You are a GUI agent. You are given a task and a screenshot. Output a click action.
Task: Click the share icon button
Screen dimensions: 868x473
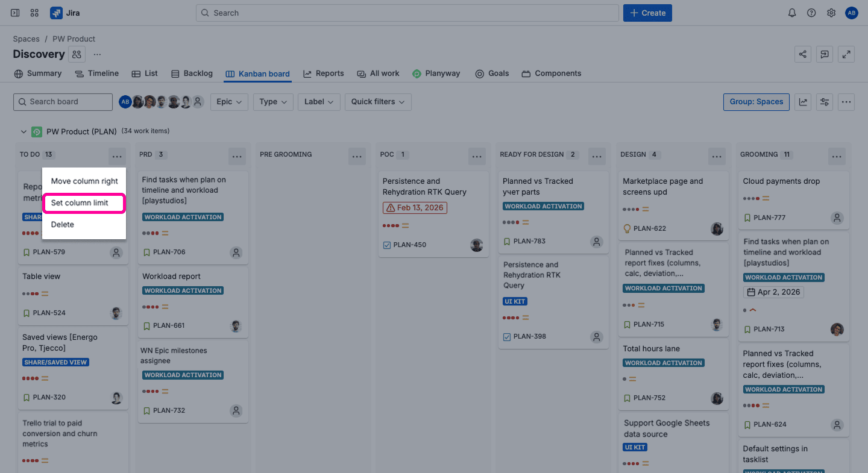point(803,54)
